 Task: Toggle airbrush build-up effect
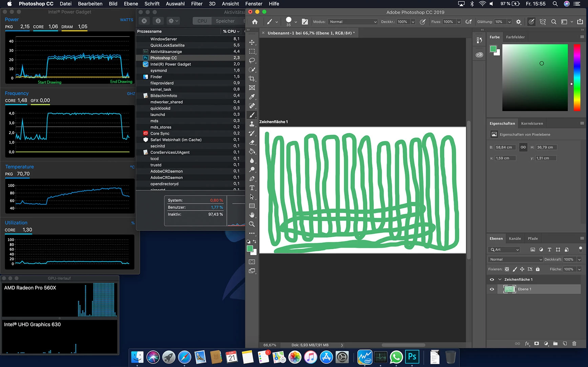click(469, 22)
